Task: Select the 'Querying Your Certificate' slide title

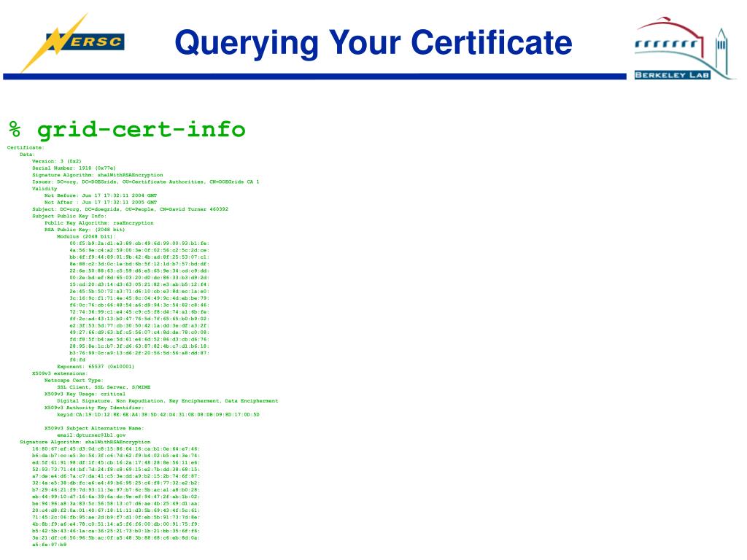Action: click(373, 43)
